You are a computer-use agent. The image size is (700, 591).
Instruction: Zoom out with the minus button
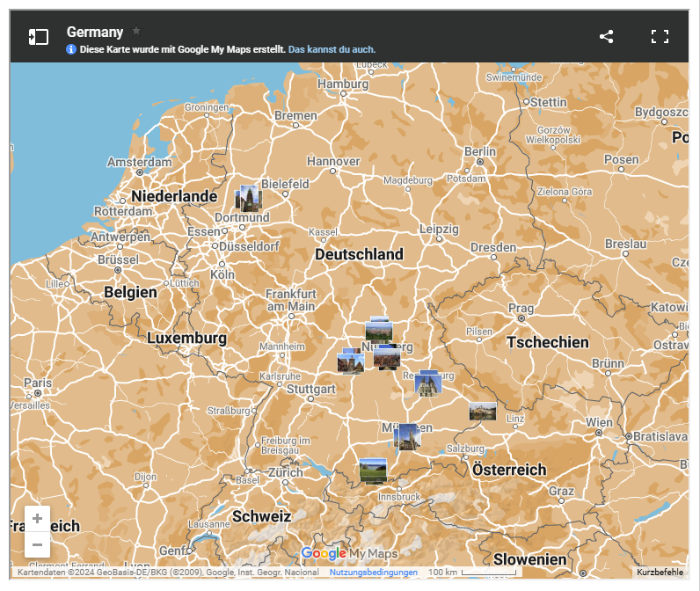point(37,545)
